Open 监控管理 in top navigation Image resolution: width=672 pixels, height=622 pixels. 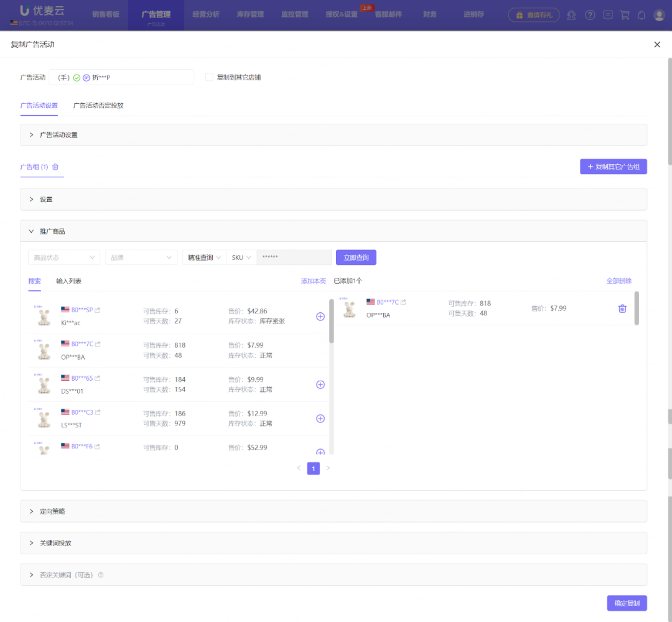coord(295,14)
